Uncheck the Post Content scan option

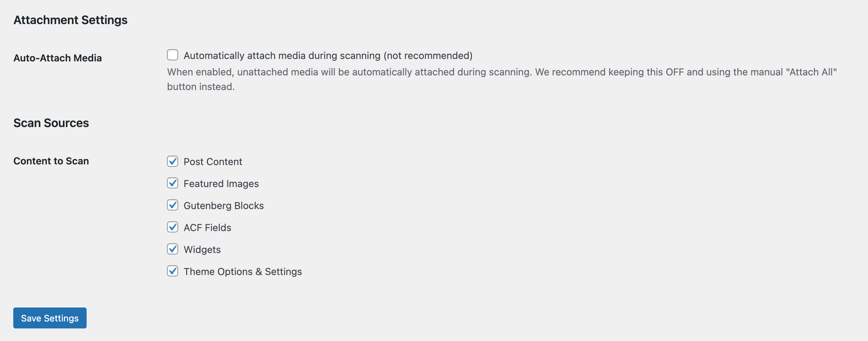[x=173, y=162]
